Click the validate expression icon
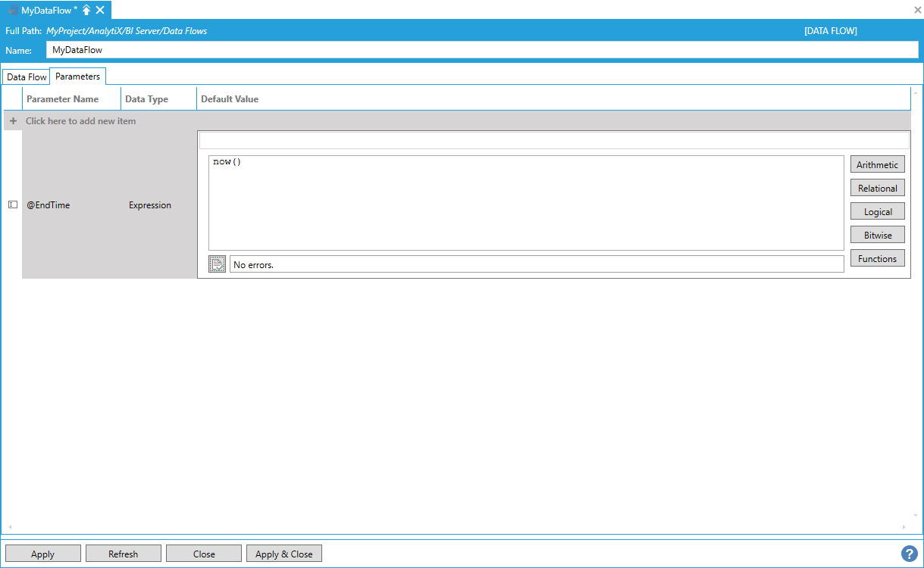 pyautogui.click(x=217, y=264)
